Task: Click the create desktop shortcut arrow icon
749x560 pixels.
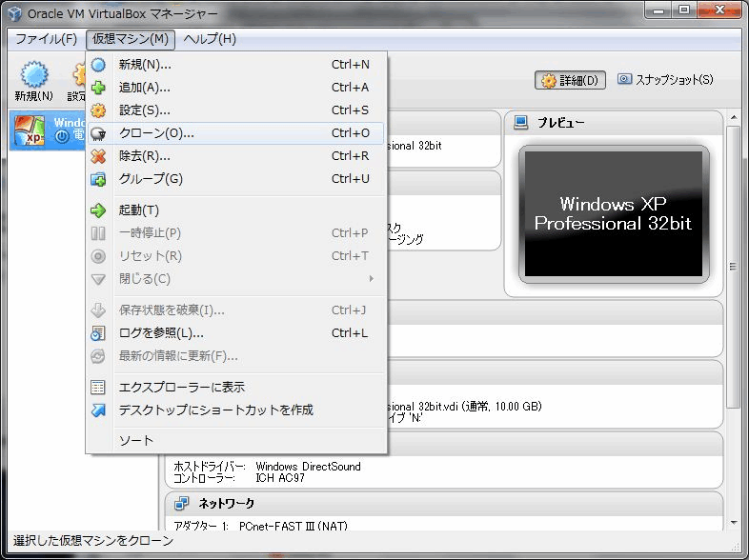Action: (98, 410)
